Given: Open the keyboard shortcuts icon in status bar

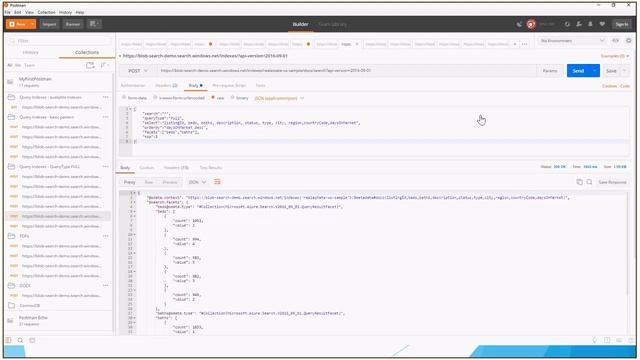Looking at the screenshot, I should (619, 340).
